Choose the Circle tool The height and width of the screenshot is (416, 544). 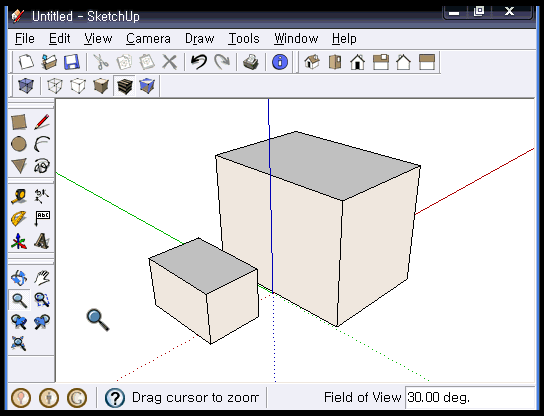[x=19, y=144]
